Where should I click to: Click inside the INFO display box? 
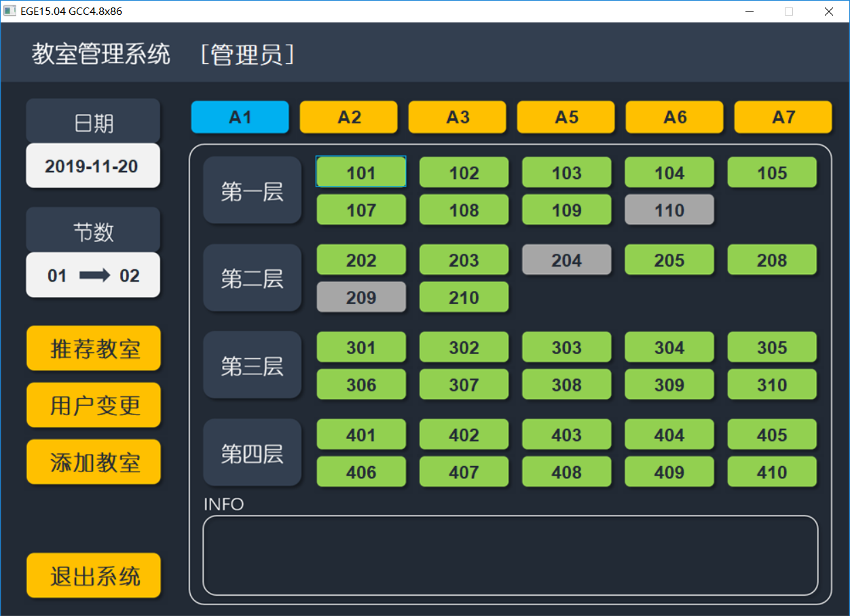(509, 554)
